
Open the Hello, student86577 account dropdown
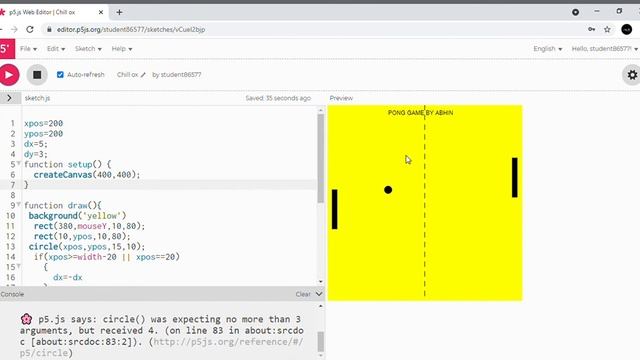click(605, 49)
